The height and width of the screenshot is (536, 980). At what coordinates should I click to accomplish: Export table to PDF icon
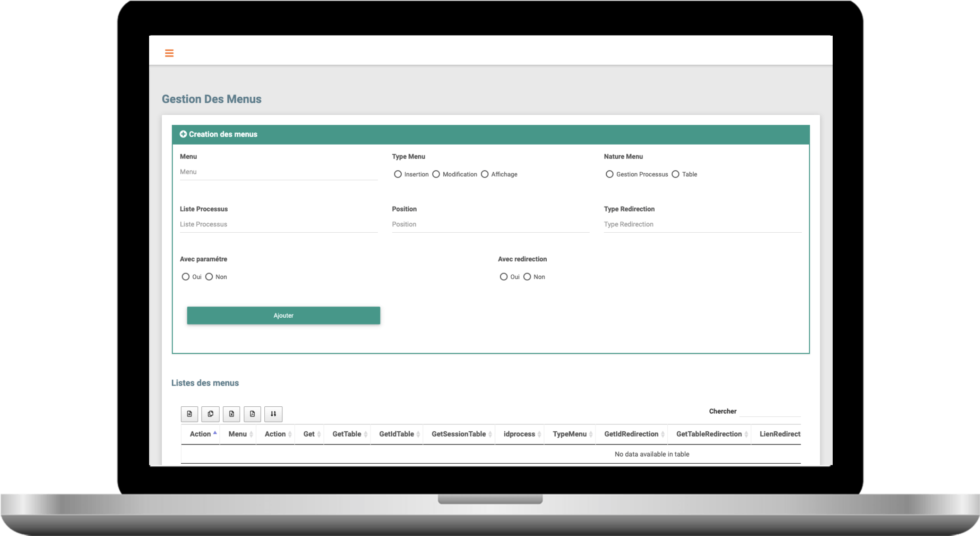(252, 414)
